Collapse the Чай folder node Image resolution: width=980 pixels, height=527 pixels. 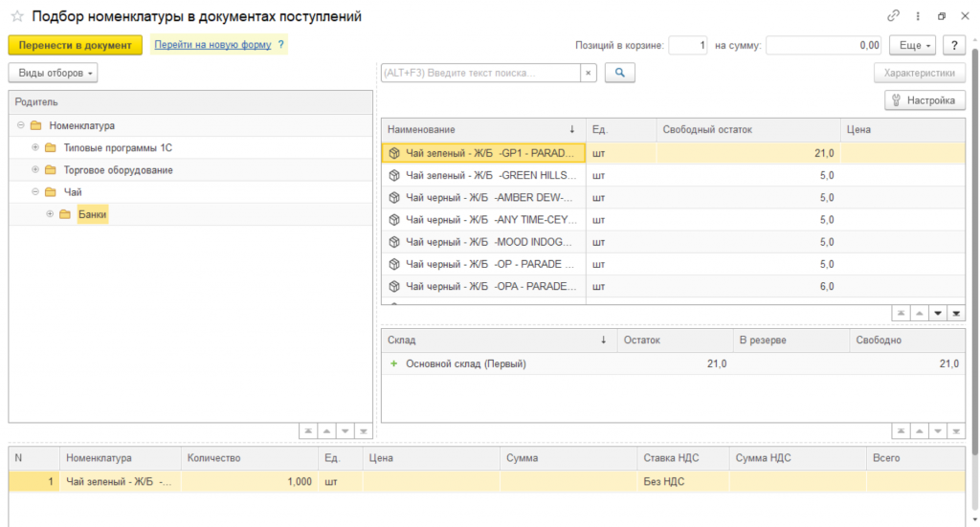(35, 192)
